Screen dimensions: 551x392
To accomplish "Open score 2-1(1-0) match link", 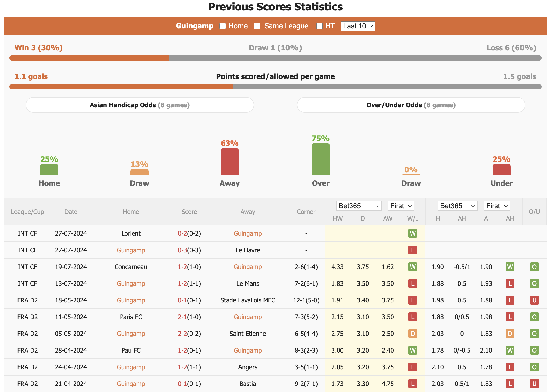I will pyautogui.click(x=189, y=317).
